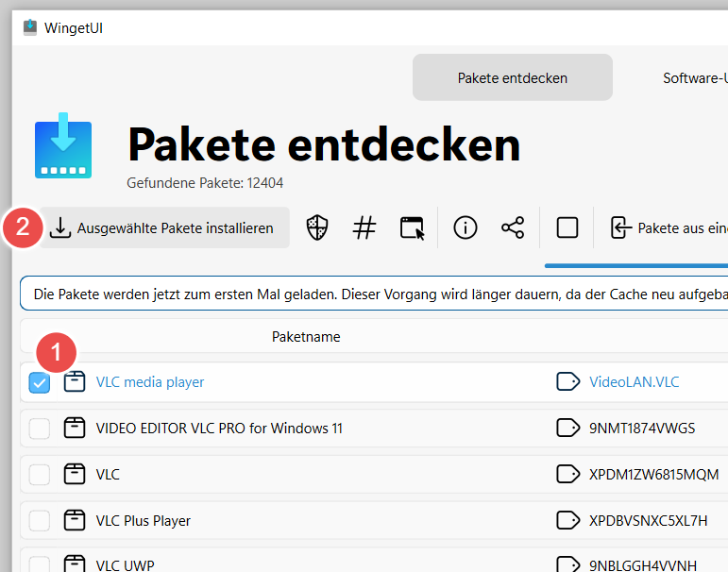Click XPDM1ZW6815MQM package ID
The image size is (728, 572).
[x=653, y=475]
